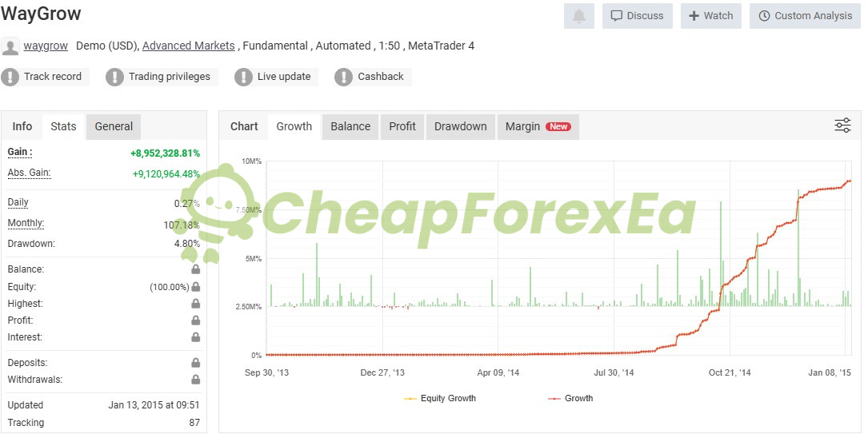Open Custom Analysis
Screen dimensions: 868x438
[805, 16]
